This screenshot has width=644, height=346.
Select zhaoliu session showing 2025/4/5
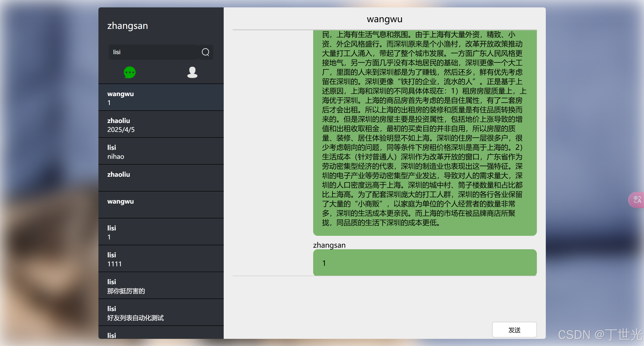(x=161, y=125)
